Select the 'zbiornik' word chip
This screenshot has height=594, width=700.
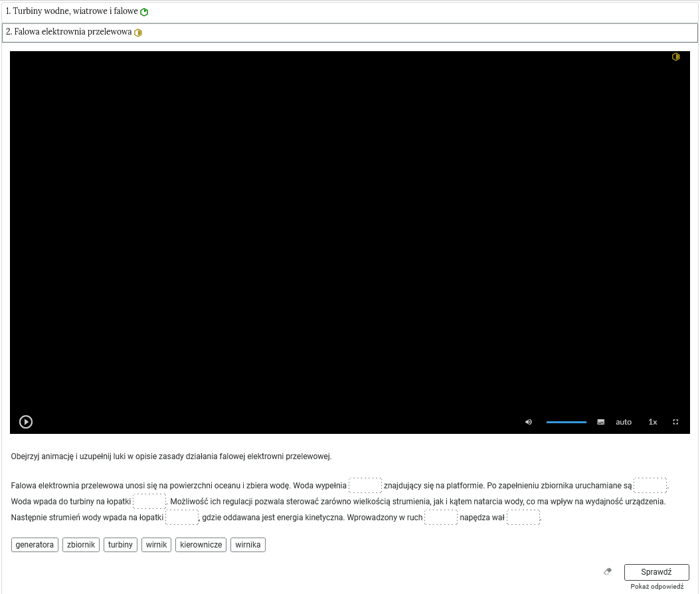click(x=81, y=545)
